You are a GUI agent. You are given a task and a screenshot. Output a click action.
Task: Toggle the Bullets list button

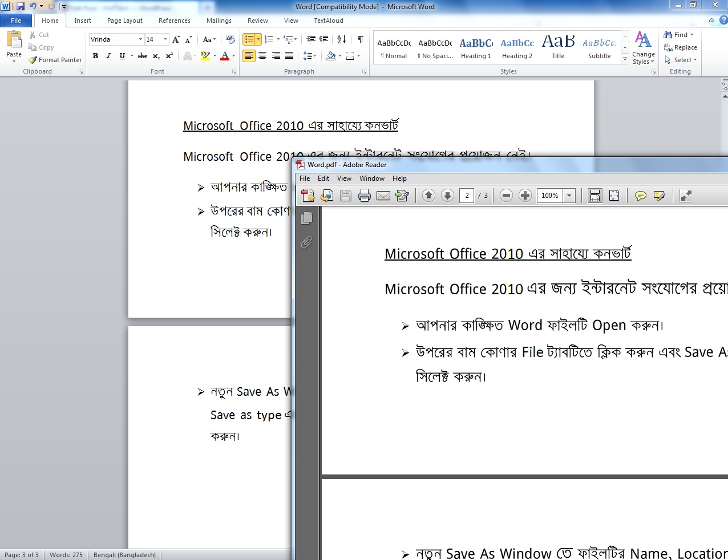coord(249,39)
